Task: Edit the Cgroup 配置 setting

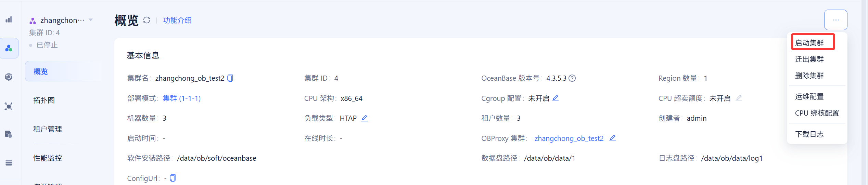Action: 556,98
